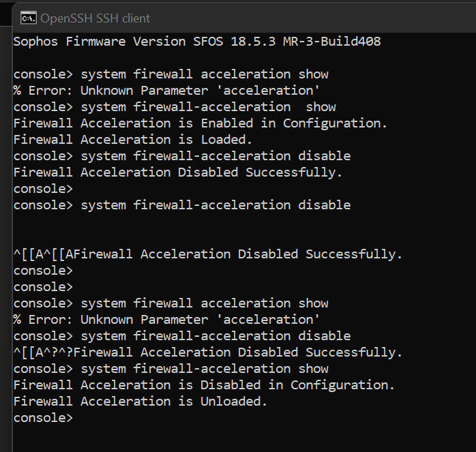Click the last empty "console>" prompt
The height and width of the screenshot is (452, 476).
(42, 417)
